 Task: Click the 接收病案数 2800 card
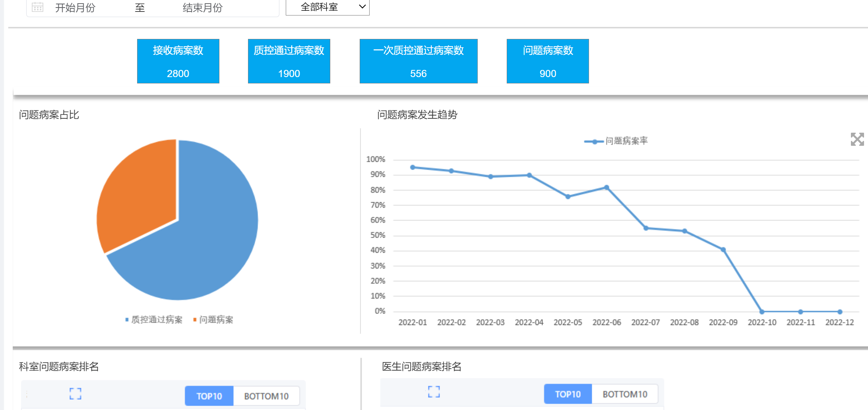pyautogui.click(x=178, y=61)
